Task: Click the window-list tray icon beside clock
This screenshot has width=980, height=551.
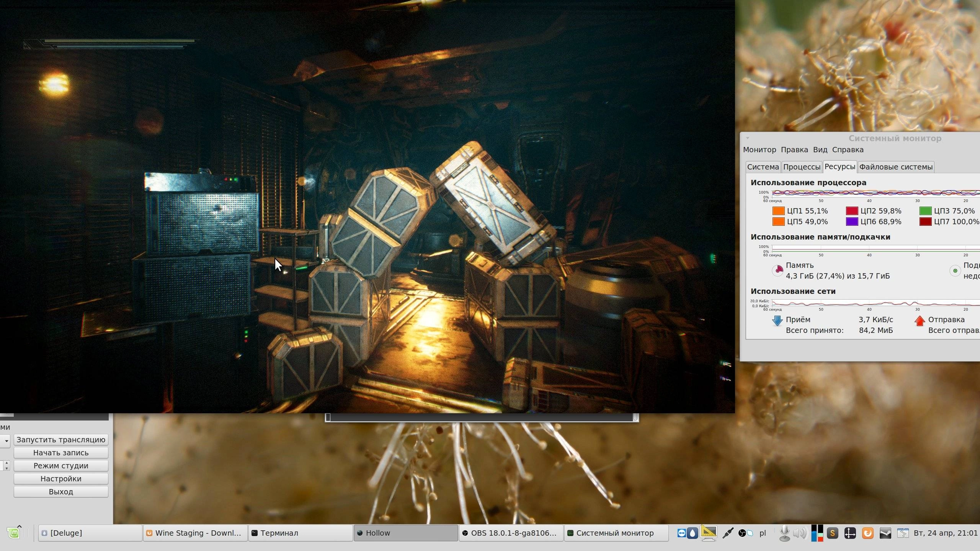Action: click(x=903, y=533)
